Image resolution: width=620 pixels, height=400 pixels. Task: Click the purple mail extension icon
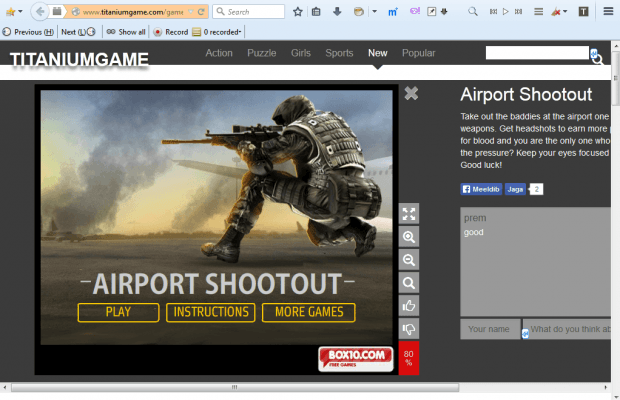(415, 11)
